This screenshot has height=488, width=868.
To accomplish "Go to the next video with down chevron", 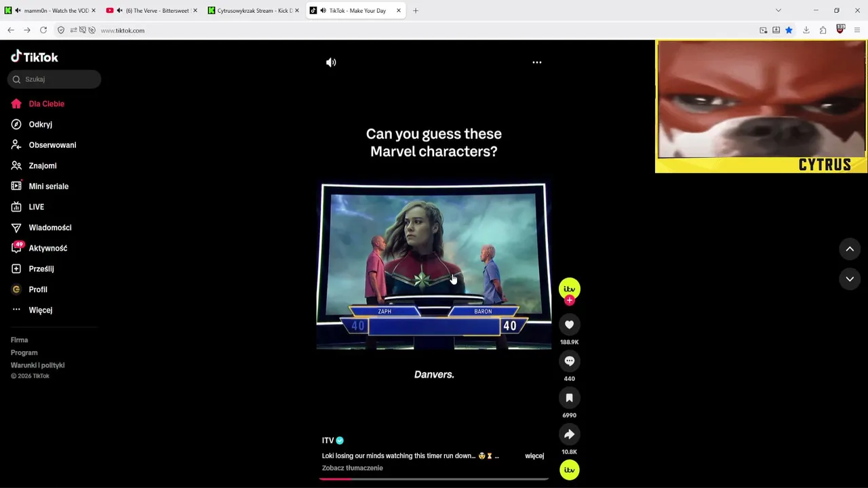I will tap(850, 279).
